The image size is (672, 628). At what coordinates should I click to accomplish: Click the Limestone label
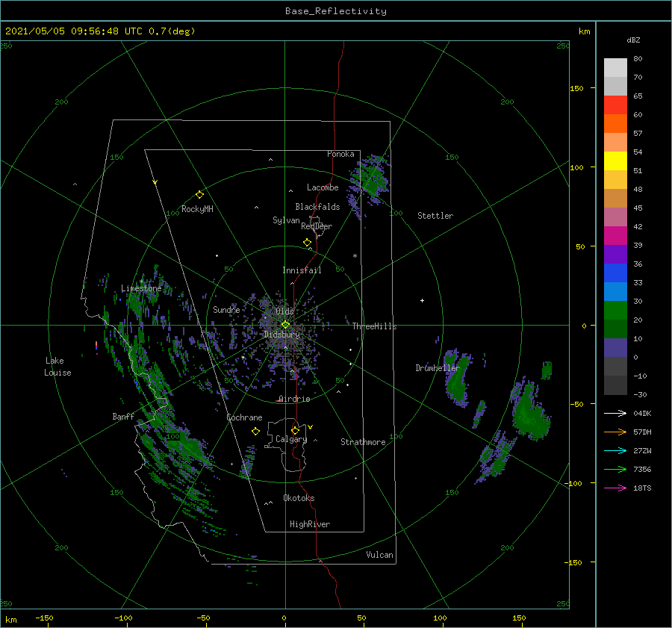click(x=141, y=288)
